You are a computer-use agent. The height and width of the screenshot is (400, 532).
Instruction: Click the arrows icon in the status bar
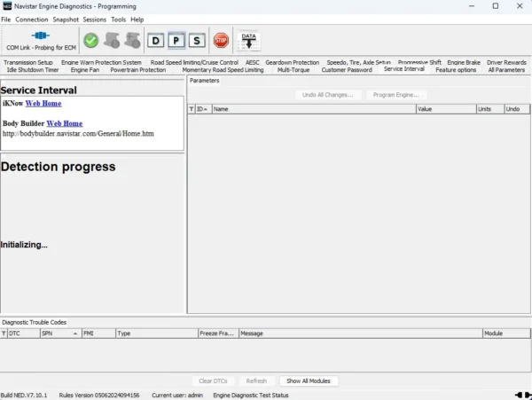(523, 395)
